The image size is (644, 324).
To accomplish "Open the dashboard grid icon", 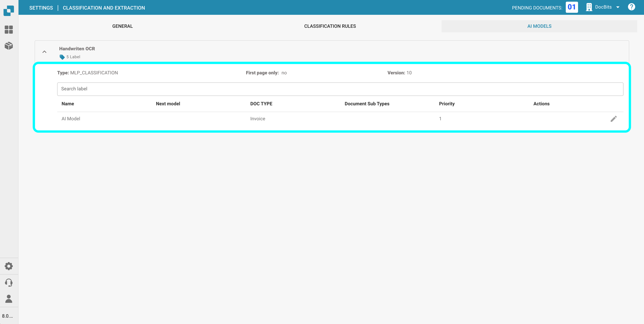I will tap(9, 30).
